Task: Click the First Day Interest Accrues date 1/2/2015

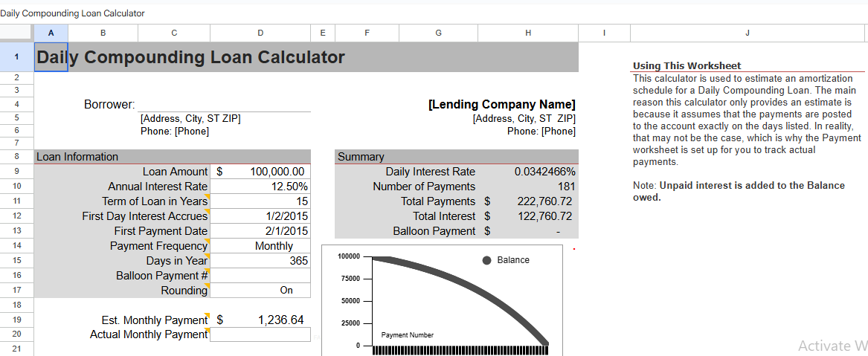Action: coord(260,216)
